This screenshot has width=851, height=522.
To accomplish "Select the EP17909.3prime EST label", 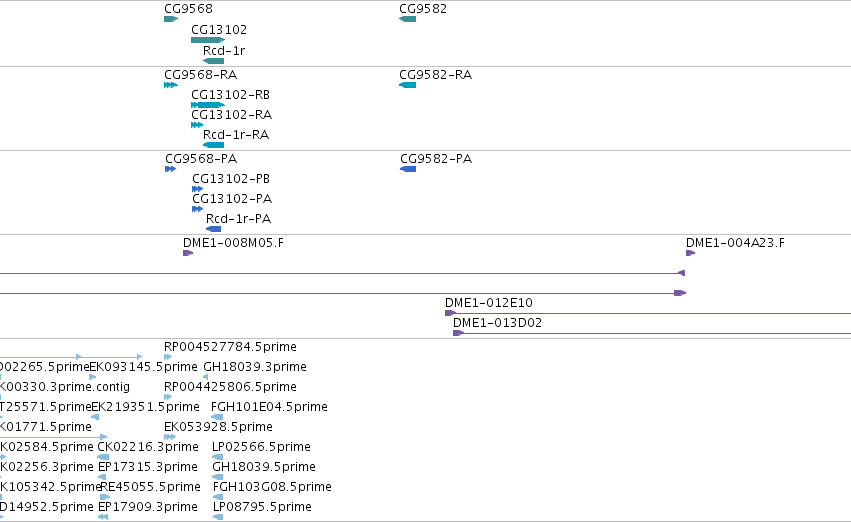I will (148, 507).
